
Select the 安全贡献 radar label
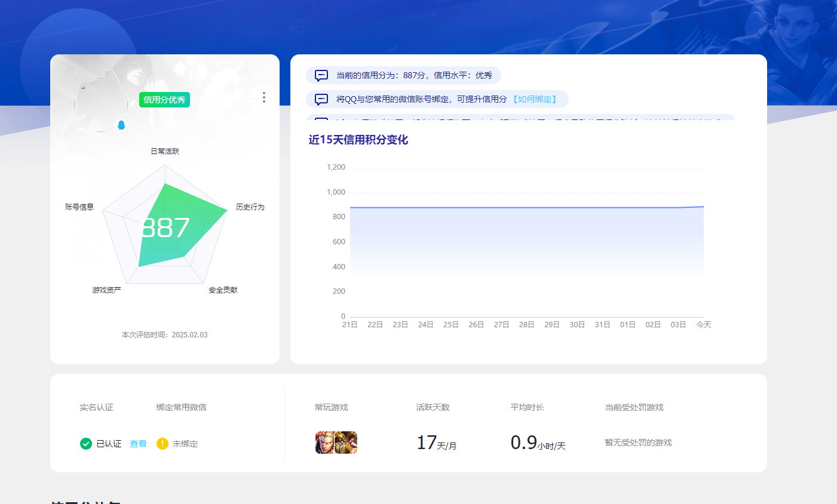pos(223,290)
